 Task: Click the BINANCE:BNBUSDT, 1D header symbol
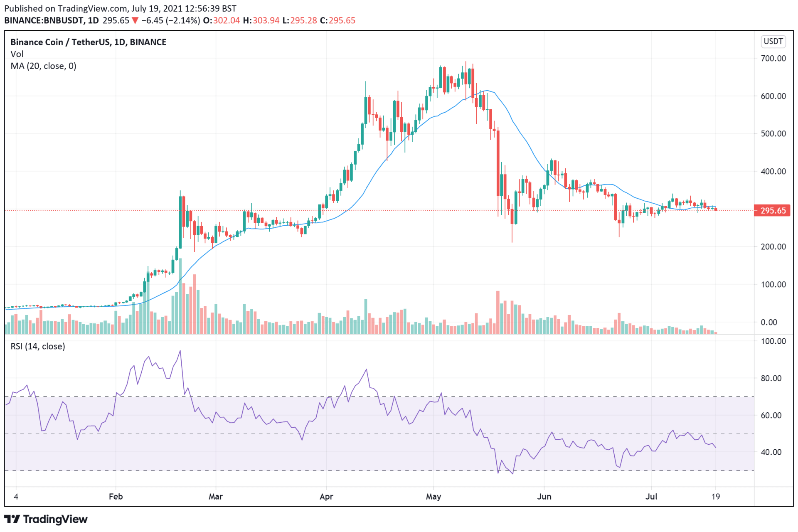pyautogui.click(x=52, y=20)
